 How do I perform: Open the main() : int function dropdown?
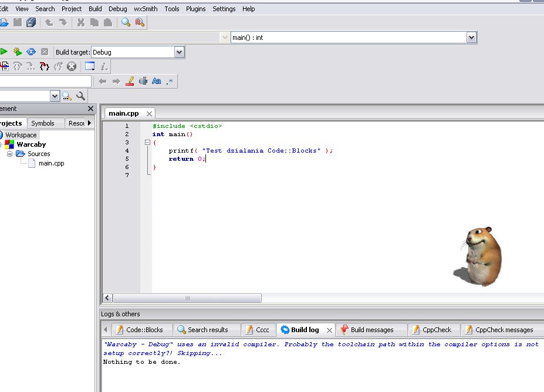coord(471,38)
